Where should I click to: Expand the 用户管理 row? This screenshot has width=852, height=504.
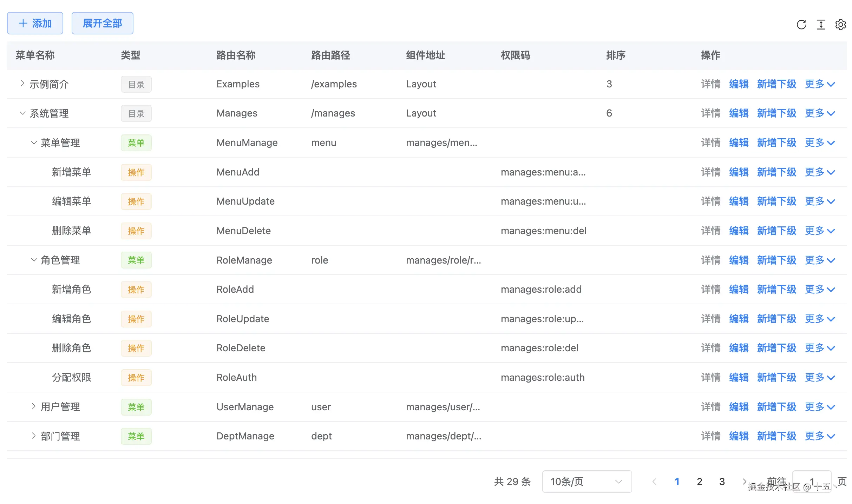(x=34, y=406)
